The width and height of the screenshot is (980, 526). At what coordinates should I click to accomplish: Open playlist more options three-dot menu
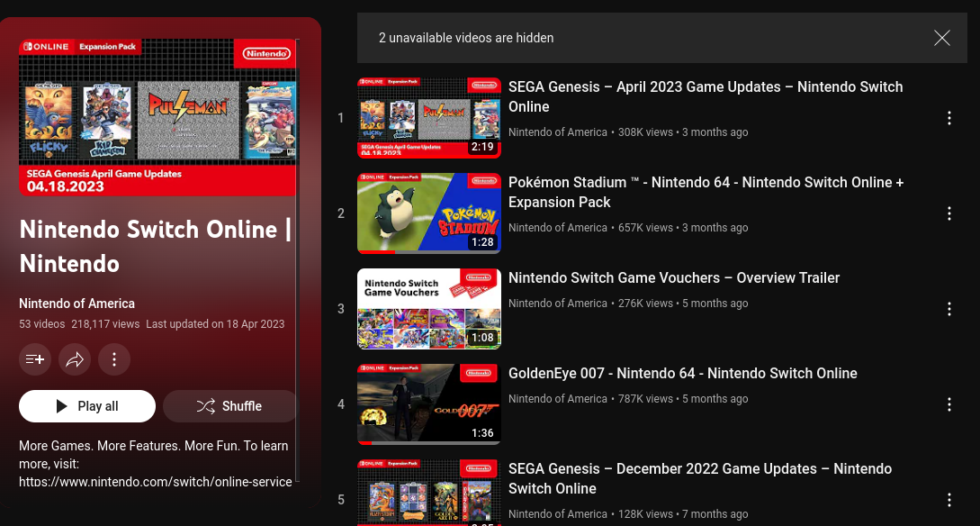pyautogui.click(x=113, y=359)
